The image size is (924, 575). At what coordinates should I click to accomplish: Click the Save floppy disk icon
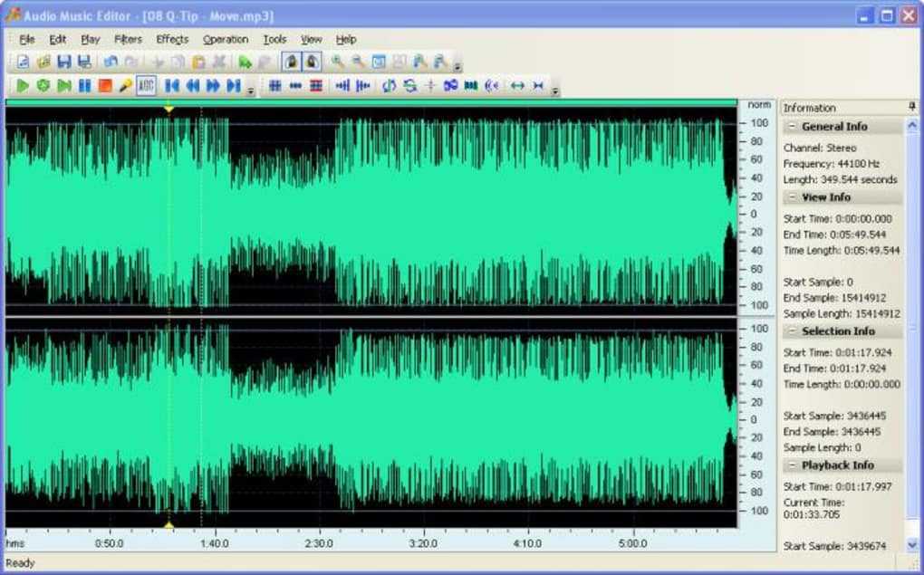(x=64, y=62)
